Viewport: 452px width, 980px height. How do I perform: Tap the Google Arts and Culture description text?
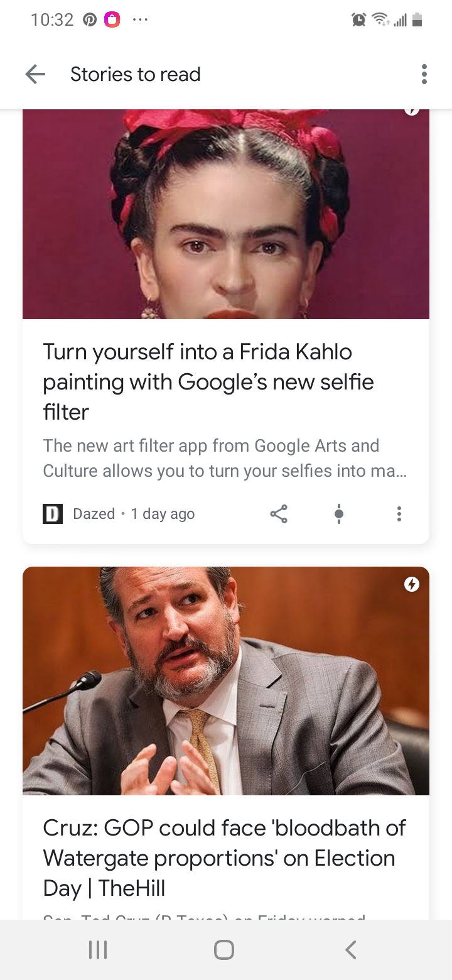pyautogui.click(x=225, y=459)
